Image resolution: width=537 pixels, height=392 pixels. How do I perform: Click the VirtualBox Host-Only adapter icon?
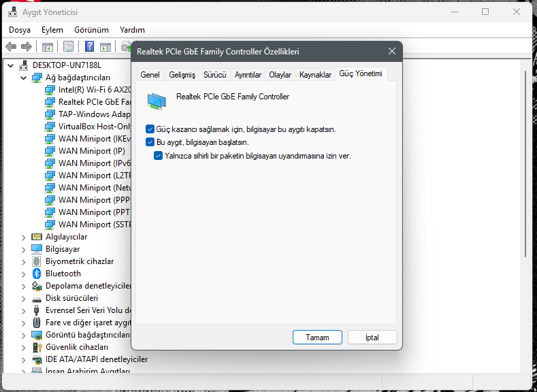tap(50, 127)
